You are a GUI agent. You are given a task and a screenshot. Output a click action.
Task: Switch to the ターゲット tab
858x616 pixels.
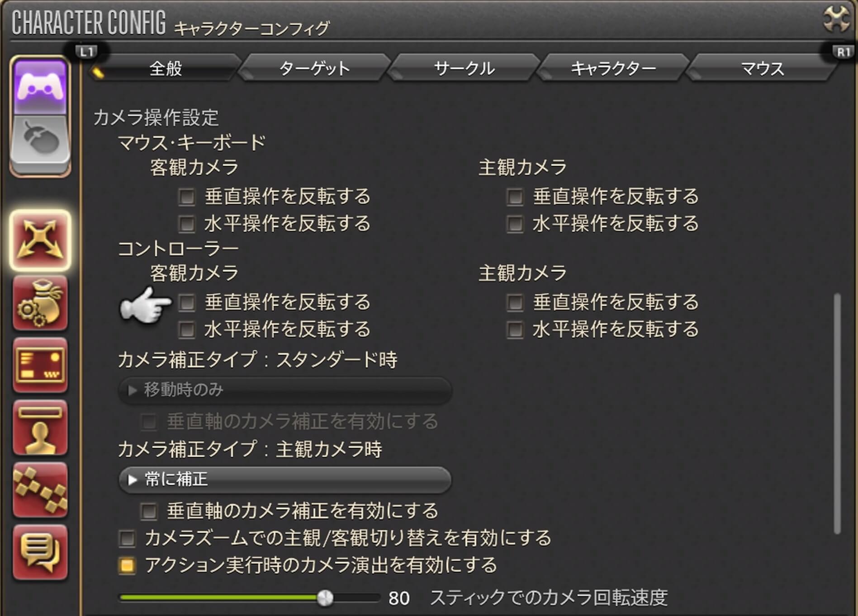(x=315, y=68)
